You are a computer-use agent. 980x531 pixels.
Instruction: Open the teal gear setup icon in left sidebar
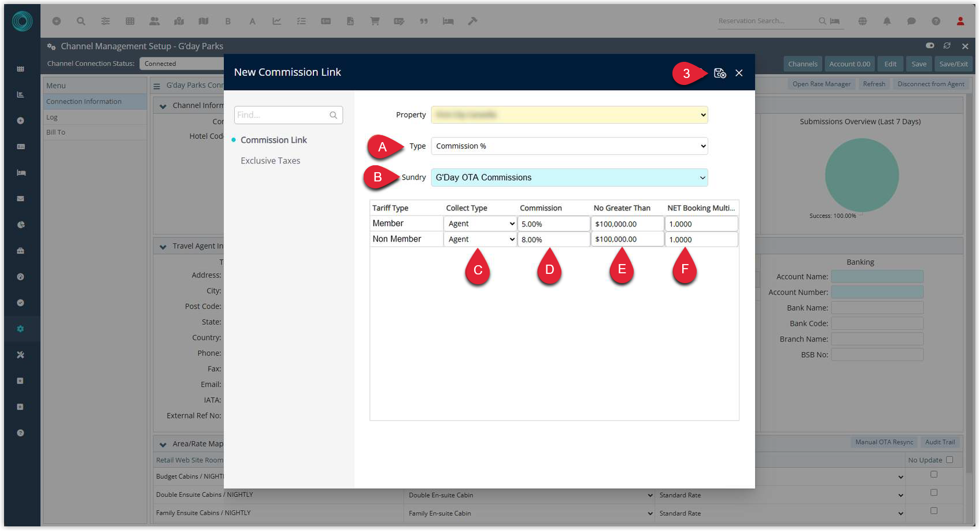point(21,329)
